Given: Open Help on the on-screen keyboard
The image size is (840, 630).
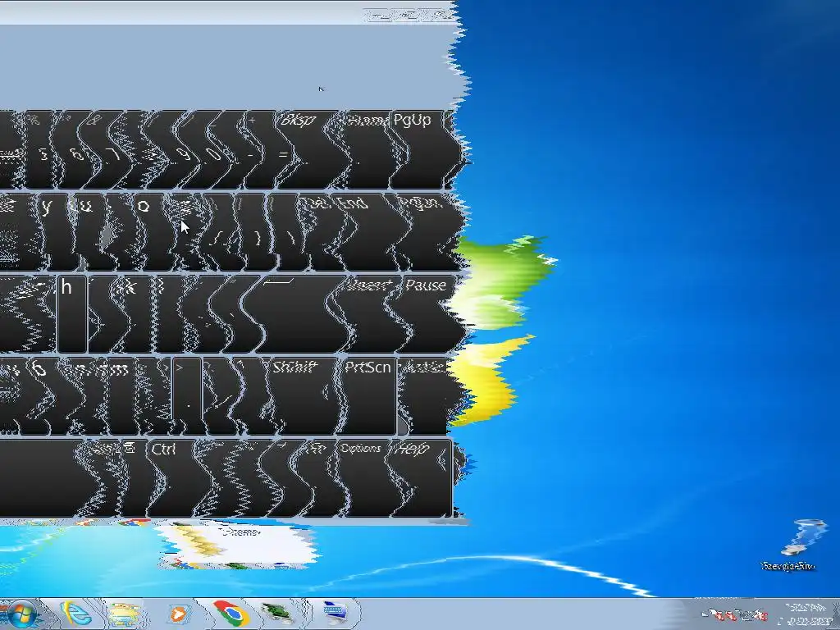Looking at the screenshot, I should (x=423, y=478).
